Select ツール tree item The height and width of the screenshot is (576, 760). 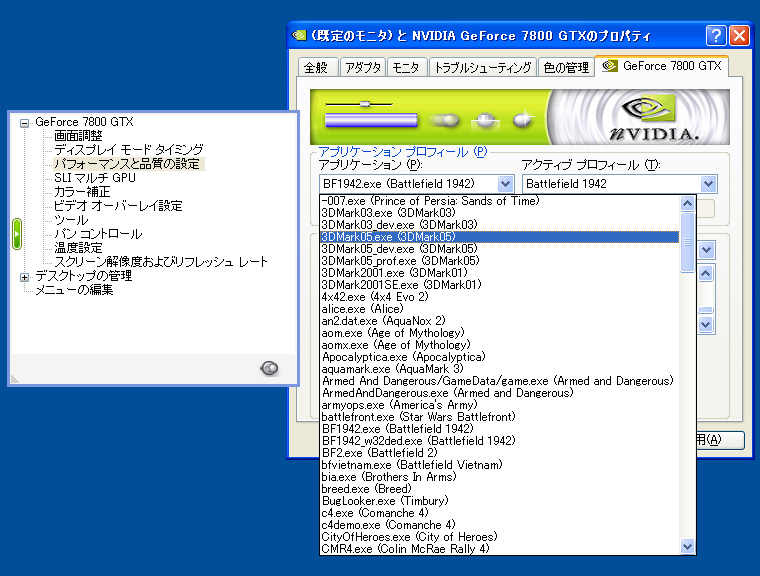point(71,220)
